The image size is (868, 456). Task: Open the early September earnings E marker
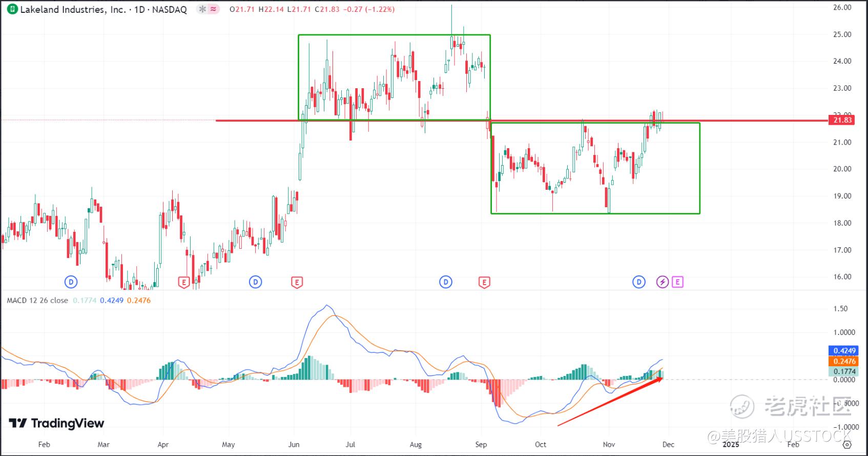(484, 282)
